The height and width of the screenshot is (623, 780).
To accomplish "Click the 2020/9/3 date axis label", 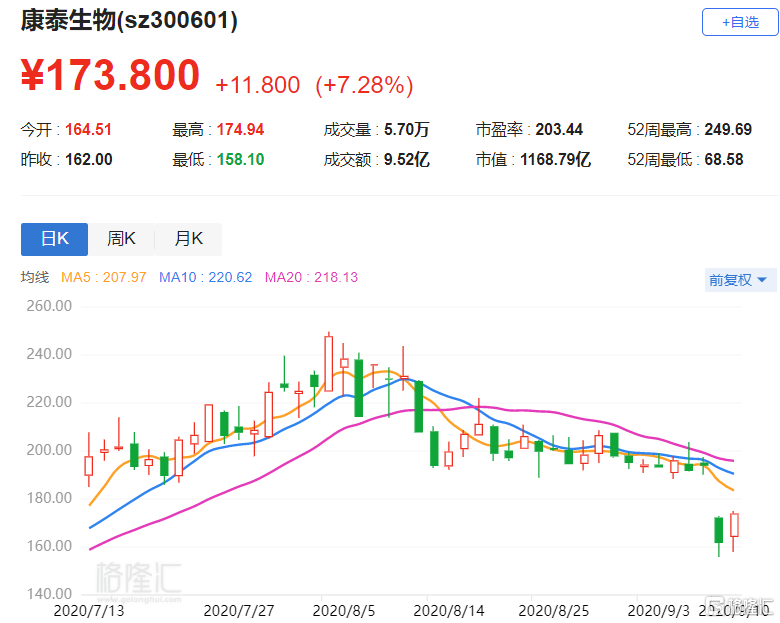I will 659,611.
